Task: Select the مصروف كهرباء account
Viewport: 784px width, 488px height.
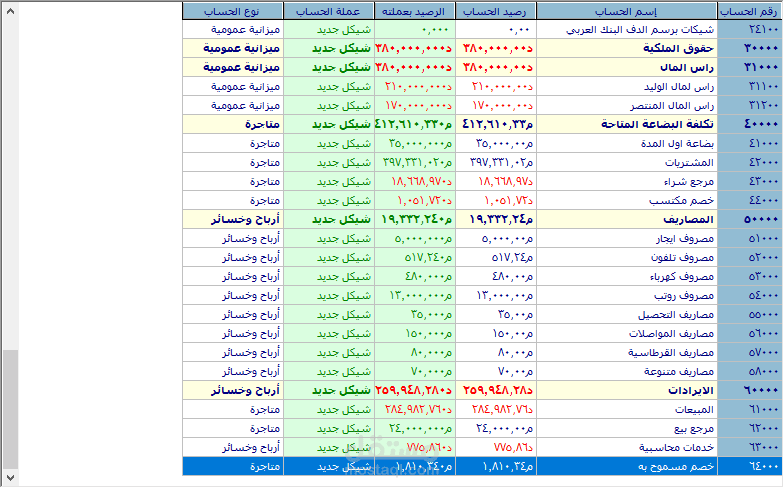Action: pyautogui.click(x=626, y=277)
